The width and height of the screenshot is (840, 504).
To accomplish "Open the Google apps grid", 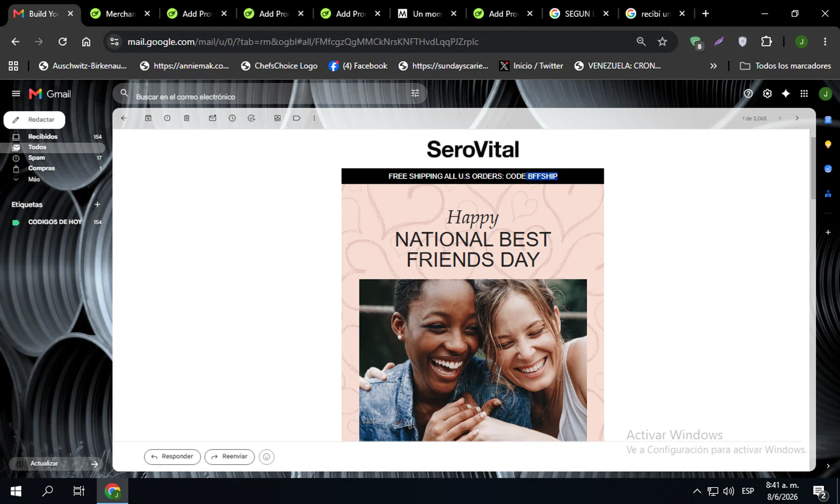I will click(804, 94).
